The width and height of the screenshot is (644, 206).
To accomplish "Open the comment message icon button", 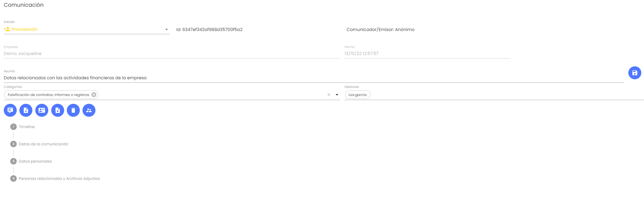I will pos(10,110).
